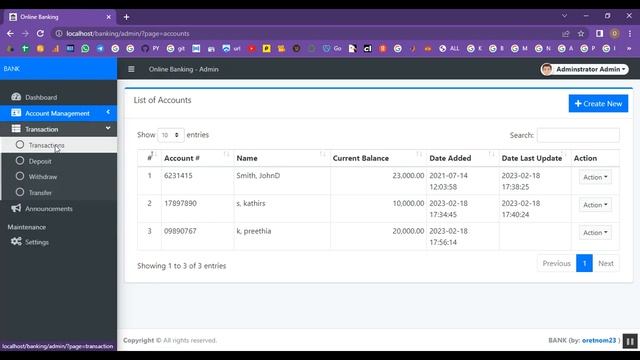Sort by the Name column header
Image resolution: width=640 pixels, height=360 pixels.
pos(282,158)
